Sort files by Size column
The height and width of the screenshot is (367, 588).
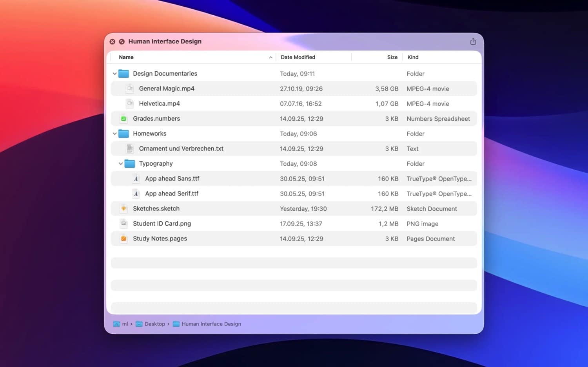tap(392, 57)
